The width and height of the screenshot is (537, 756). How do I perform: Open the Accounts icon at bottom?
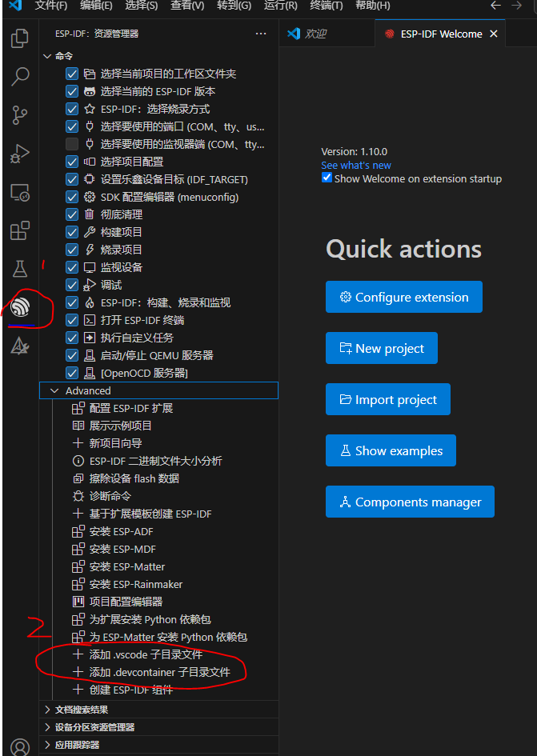[x=20, y=746]
